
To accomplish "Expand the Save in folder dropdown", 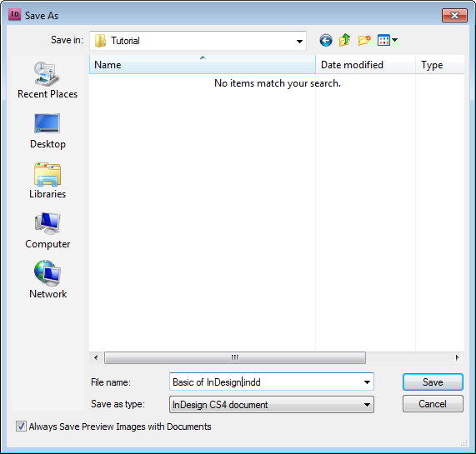I will (x=299, y=41).
